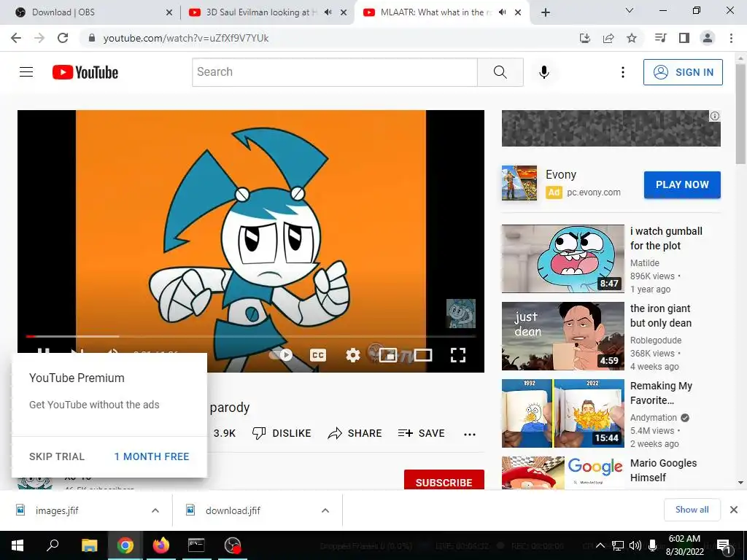
Task: Open more actions ellipsis under video
Action: coord(470,434)
